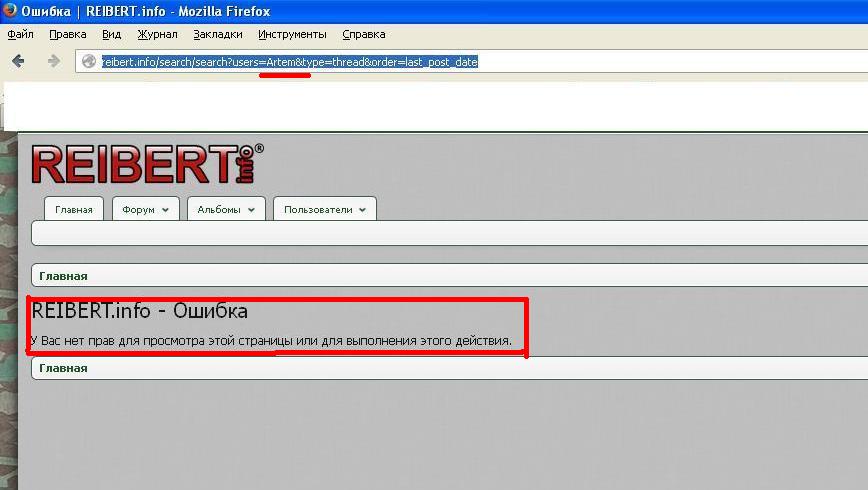Click the Firefox back arrow button
Screen dimensions: 868x490
(x=18, y=61)
